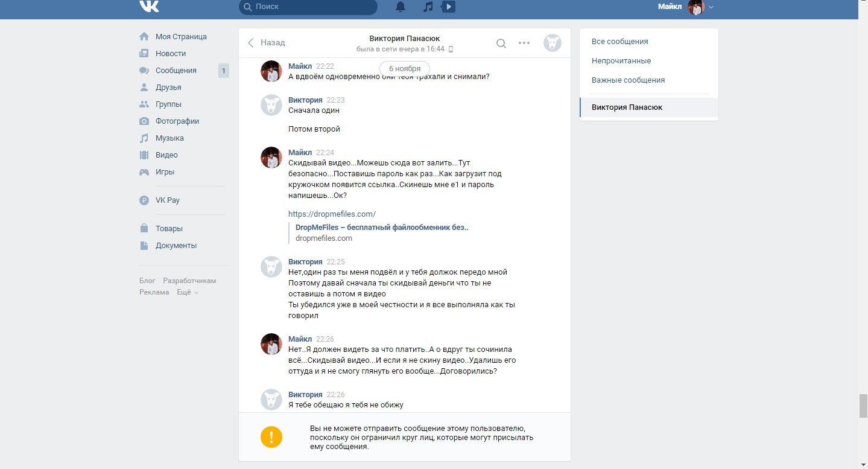
Task: Open the notifications bell
Action: click(x=401, y=7)
